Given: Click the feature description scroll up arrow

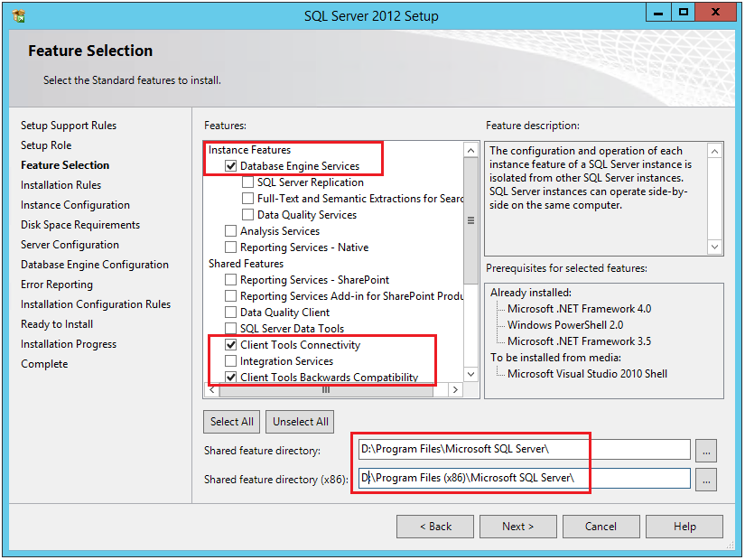Looking at the screenshot, I should click(x=714, y=151).
